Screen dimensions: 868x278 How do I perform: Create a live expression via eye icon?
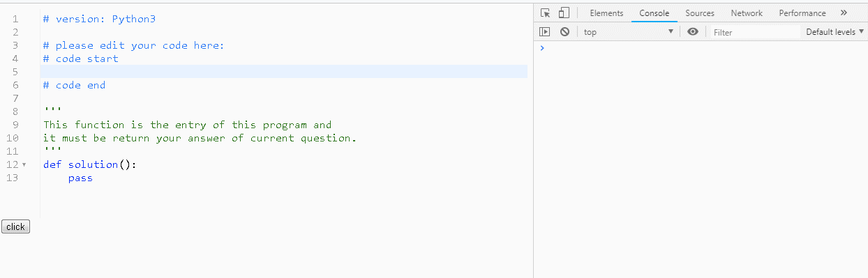point(692,32)
